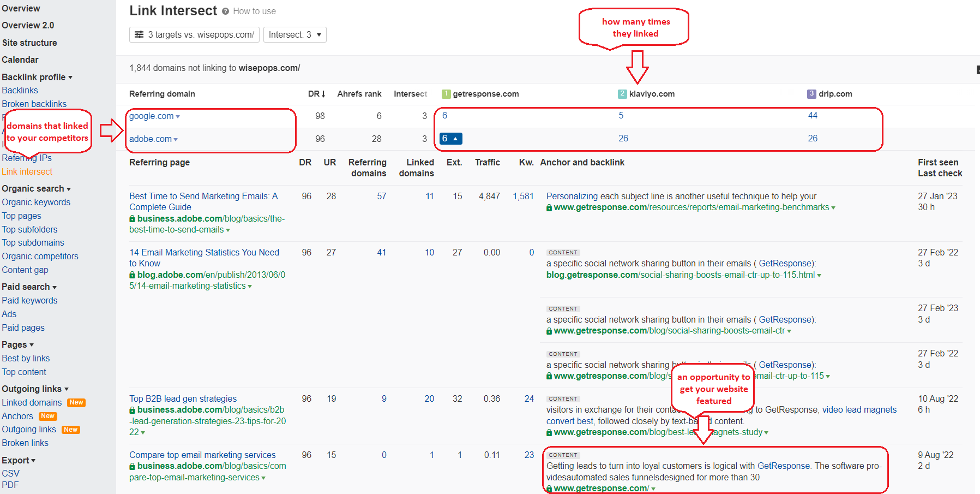Open Top subdomains report
The width and height of the screenshot is (980, 494).
[33, 242]
